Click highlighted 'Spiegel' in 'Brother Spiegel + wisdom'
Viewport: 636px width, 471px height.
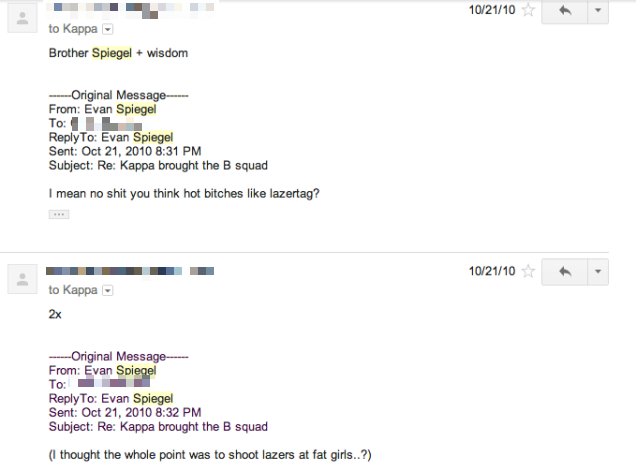tap(112, 53)
